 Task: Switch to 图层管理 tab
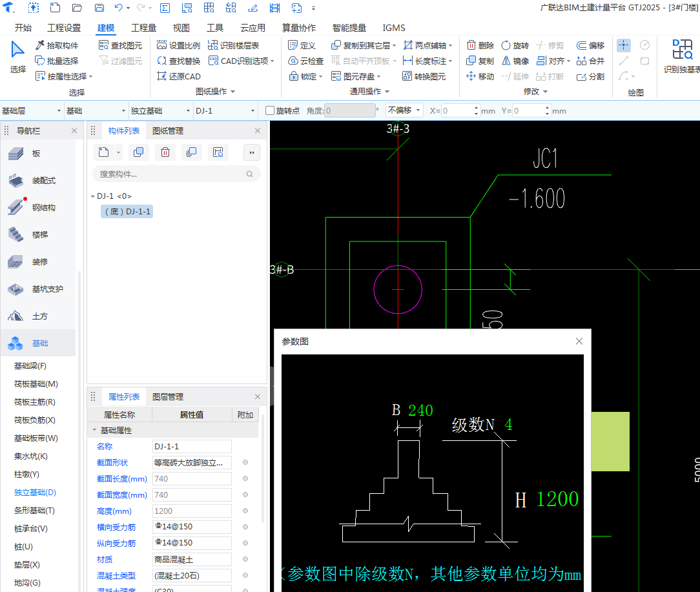(x=168, y=397)
